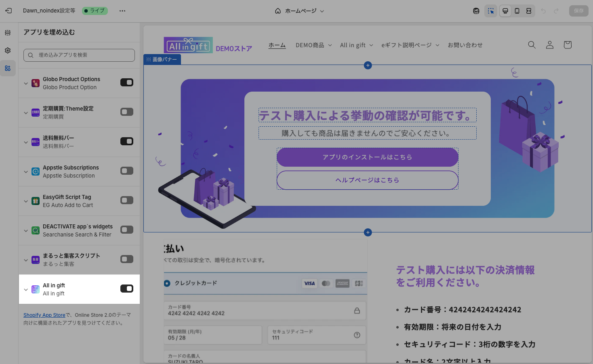This screenshot has height=364, width=593.
Task: Open the All in gift navigation menu
Action: coord(357,45)
